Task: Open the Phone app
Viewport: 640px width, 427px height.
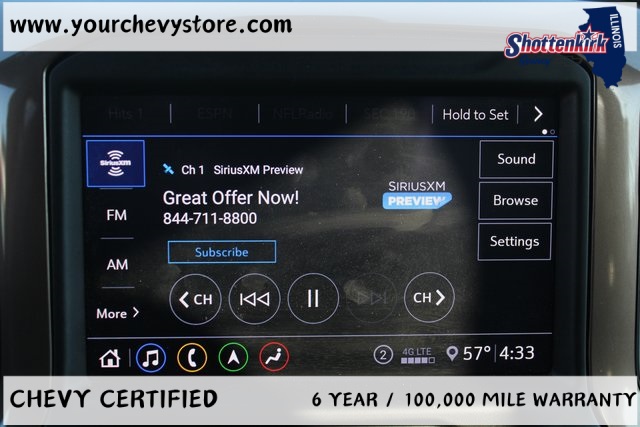Action: click(x=192, y=357)
